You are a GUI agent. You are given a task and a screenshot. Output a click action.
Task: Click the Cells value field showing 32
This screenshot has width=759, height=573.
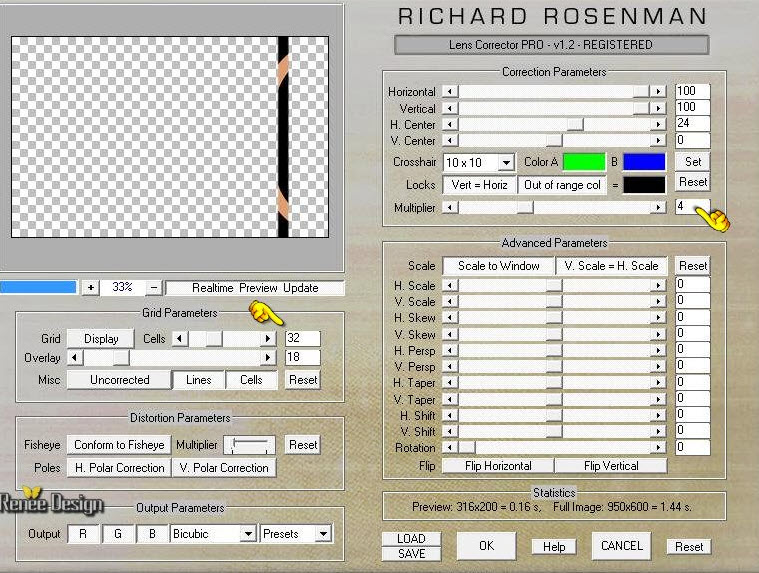click(303, 338)
